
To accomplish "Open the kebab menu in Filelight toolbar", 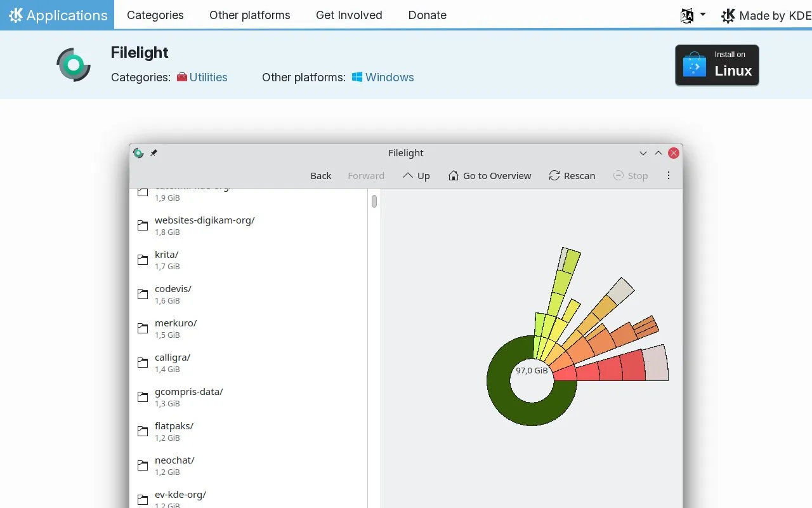I will 669,176.
